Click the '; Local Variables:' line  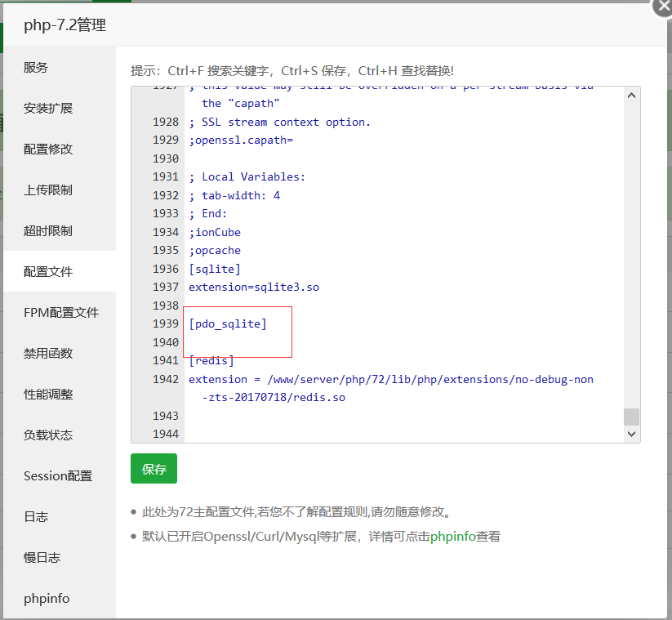click(x=247, y=176)
